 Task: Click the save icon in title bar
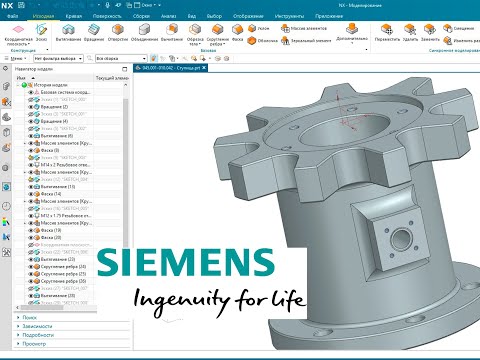[x=21, y=5]
